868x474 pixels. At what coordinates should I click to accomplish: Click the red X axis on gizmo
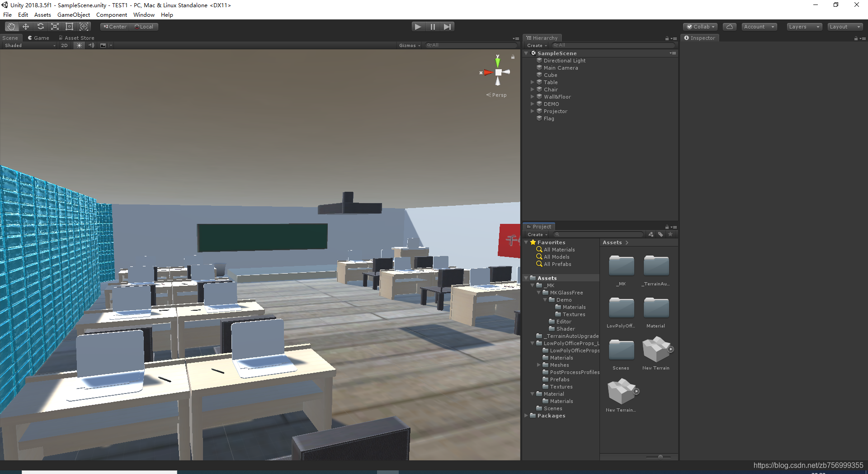coord(488,72)
